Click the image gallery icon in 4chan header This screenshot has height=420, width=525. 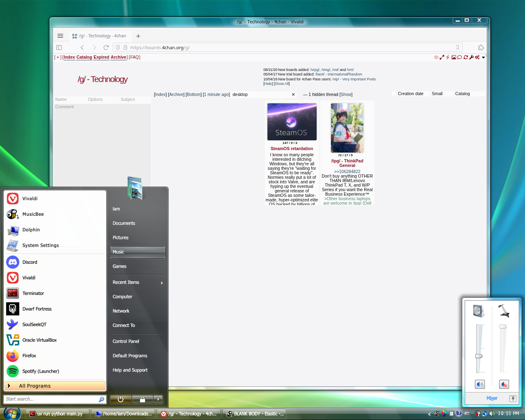pyautogui.click(x=454, y=57)
